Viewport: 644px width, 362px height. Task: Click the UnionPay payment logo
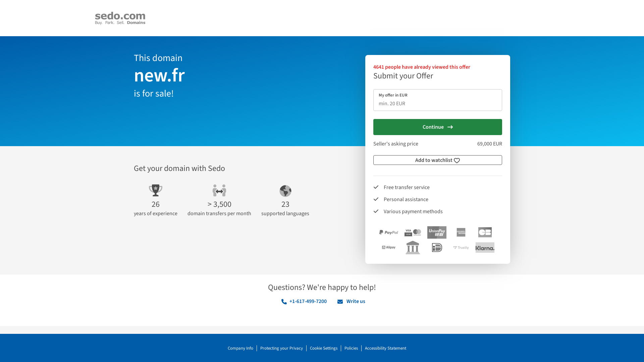437,232
